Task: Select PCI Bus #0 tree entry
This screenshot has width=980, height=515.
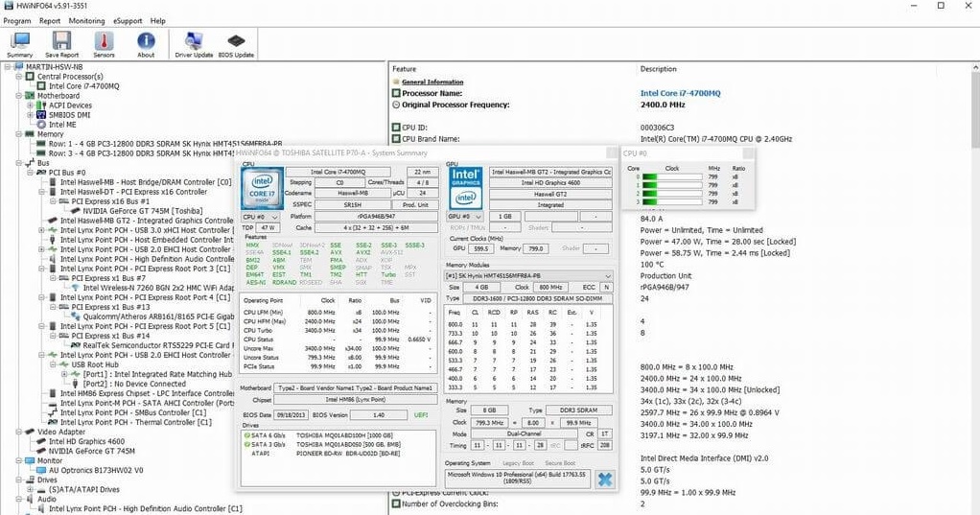Action: tap(67, 173)
